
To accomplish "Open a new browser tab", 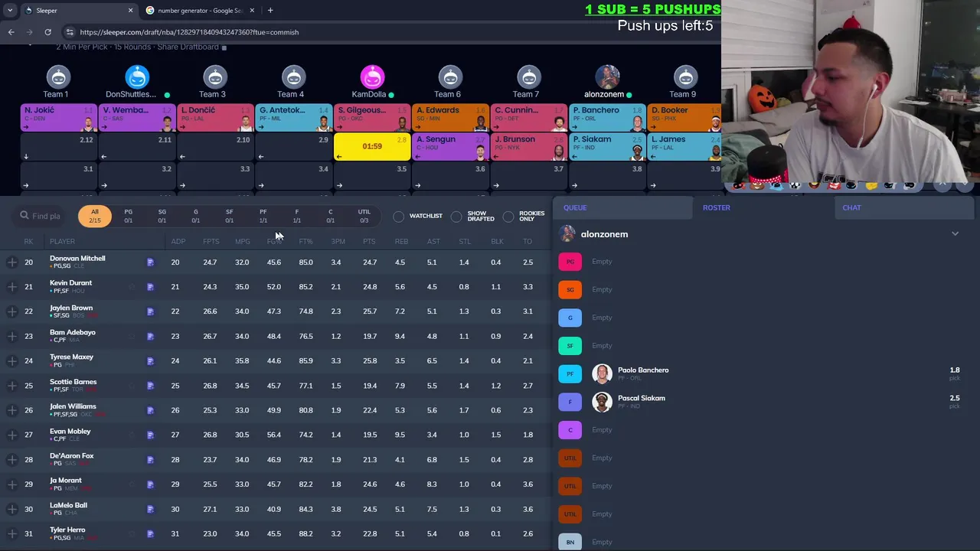I will (270, 11).
